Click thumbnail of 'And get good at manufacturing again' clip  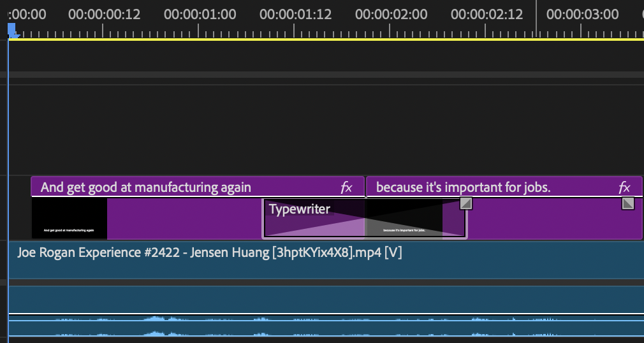[x=70, y=219]
